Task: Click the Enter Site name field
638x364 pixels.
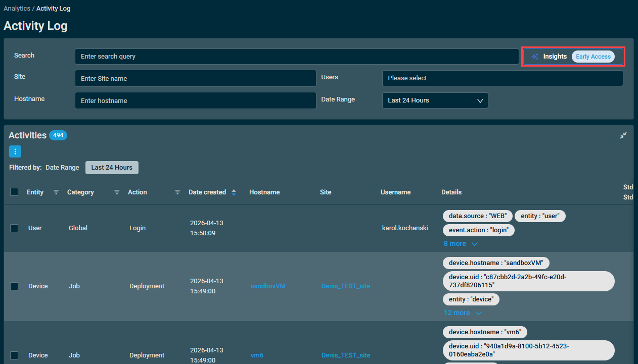Action: (x=196, y=78)
